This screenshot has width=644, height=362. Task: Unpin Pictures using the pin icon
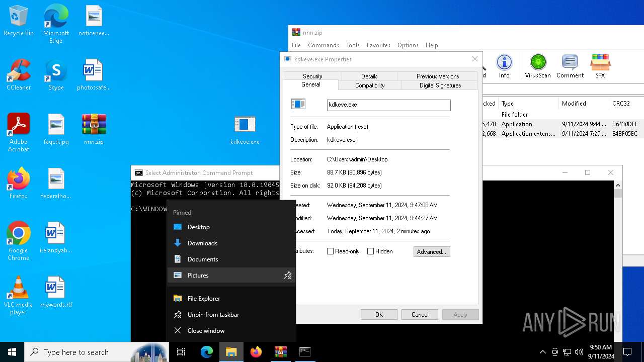288,276
